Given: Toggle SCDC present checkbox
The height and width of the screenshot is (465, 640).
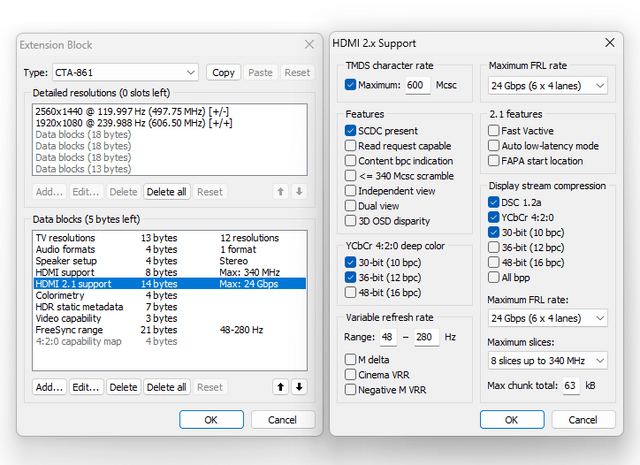Looking at the screenshot, I should 350,131.
